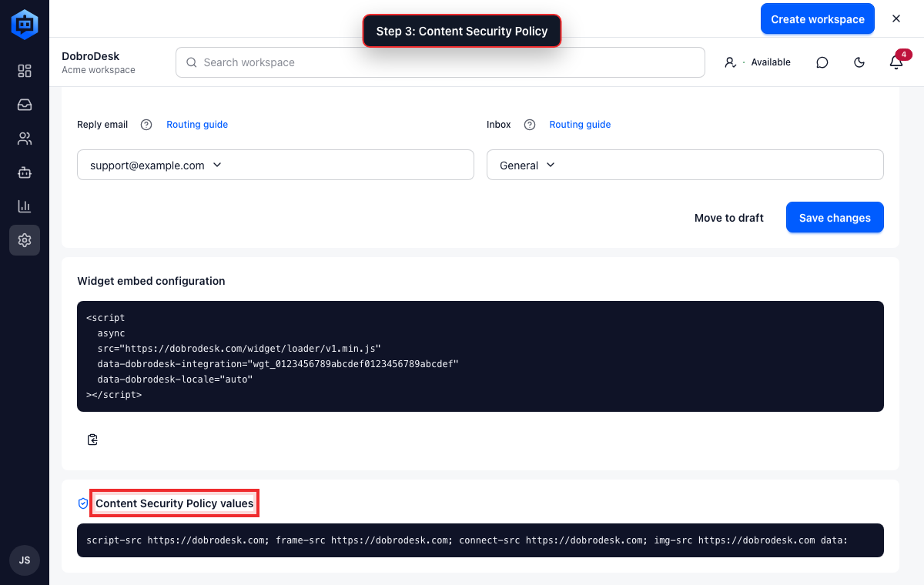924x585 pixels.
Task: Click help icon next to Inbox label
Action: click(x=530, y=125)
